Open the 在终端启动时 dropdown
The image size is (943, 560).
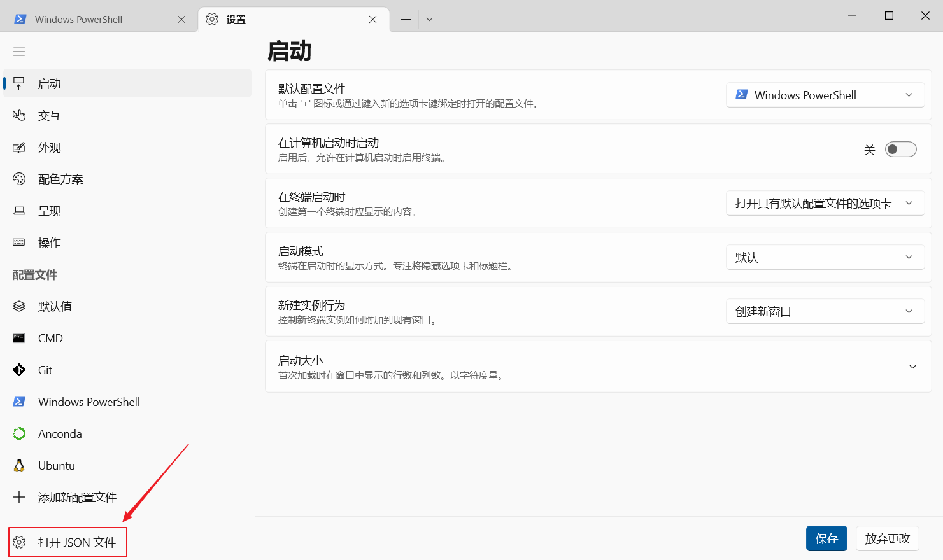[825, 203]
